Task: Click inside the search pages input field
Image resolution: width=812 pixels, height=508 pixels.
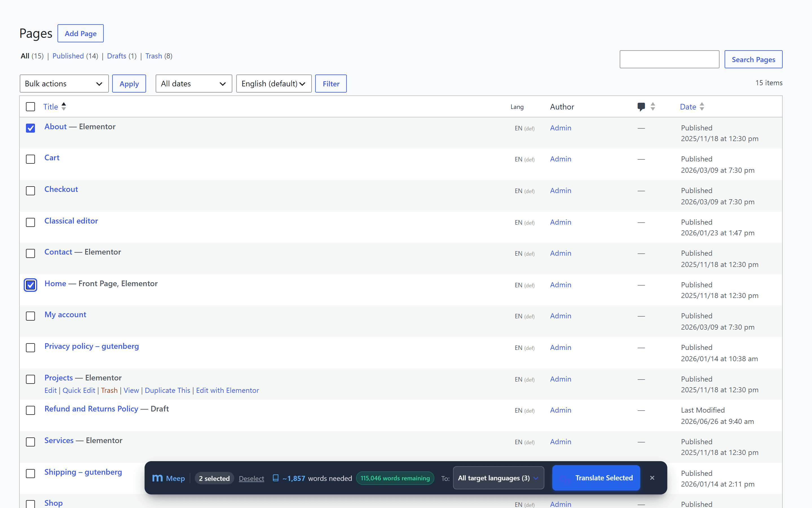Action: 669,60
